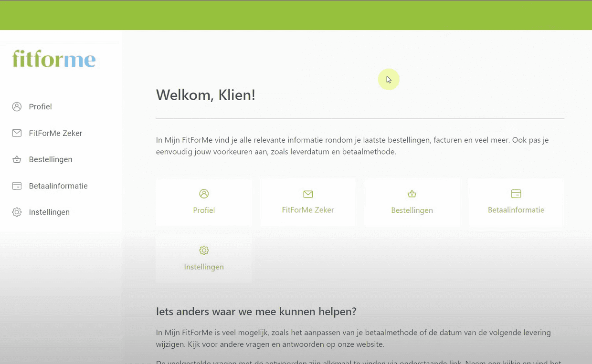Click the fitforme logo
The image size is (592, 364).
pyautogui.click(x=53, y=58)
